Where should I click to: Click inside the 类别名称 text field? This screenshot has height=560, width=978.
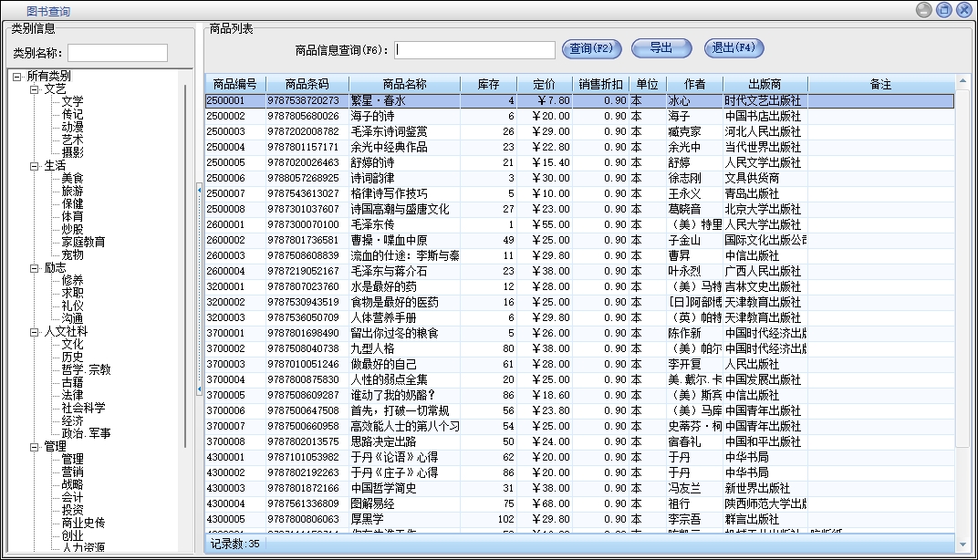tap(118, 53)
